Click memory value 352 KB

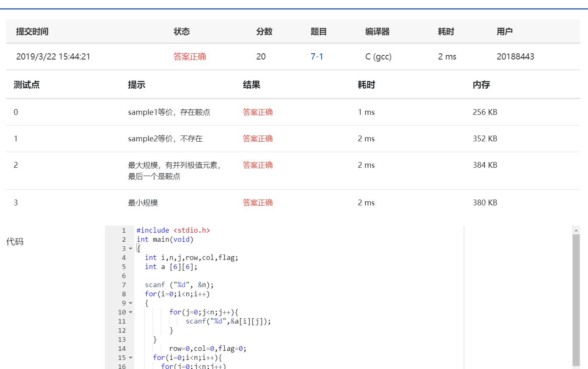click(x=485, y=138)
